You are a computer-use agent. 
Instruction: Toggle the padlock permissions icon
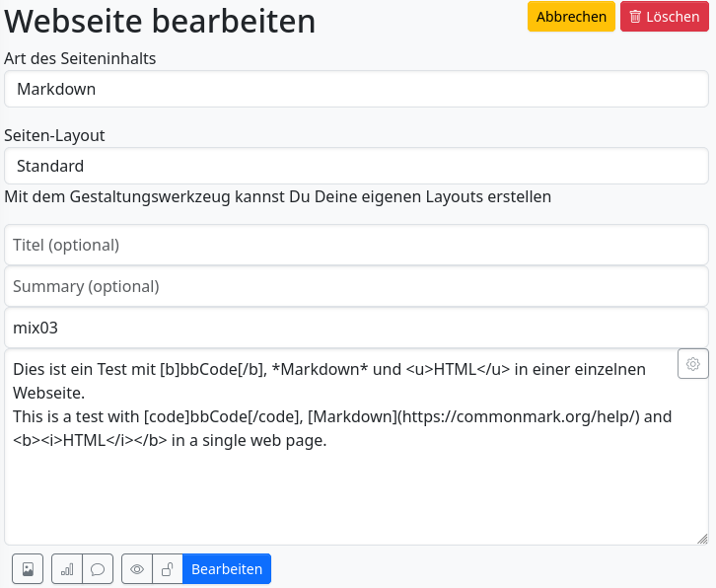[x=168, y=569]
